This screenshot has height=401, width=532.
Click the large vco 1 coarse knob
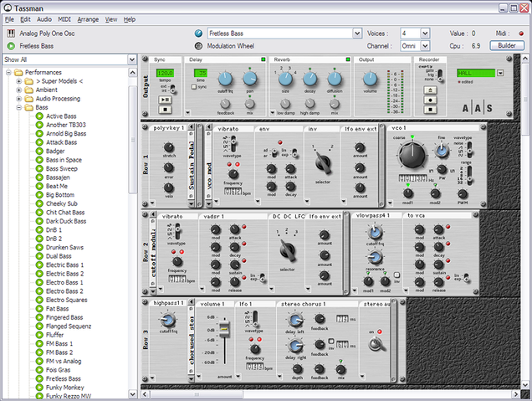[x=412, y=156]
